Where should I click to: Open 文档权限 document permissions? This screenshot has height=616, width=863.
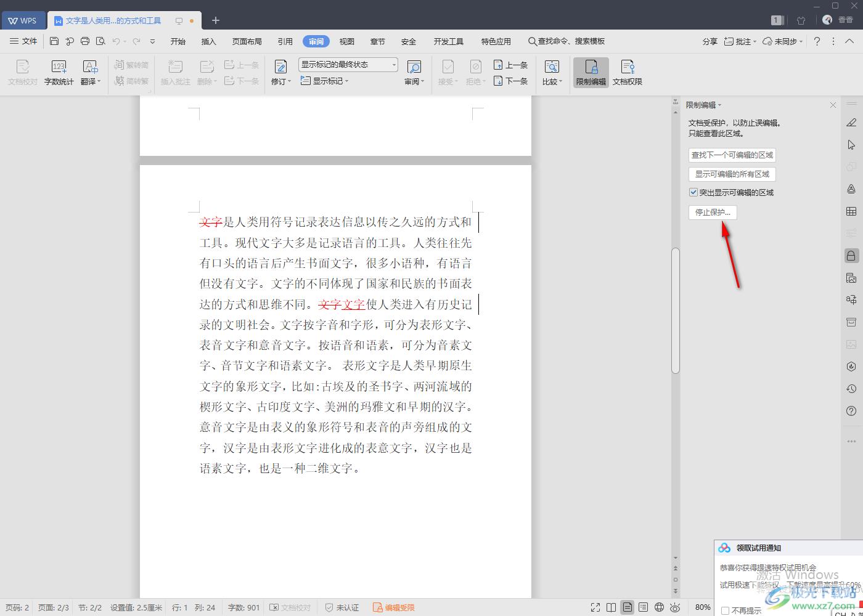click(x=628, y=73)
